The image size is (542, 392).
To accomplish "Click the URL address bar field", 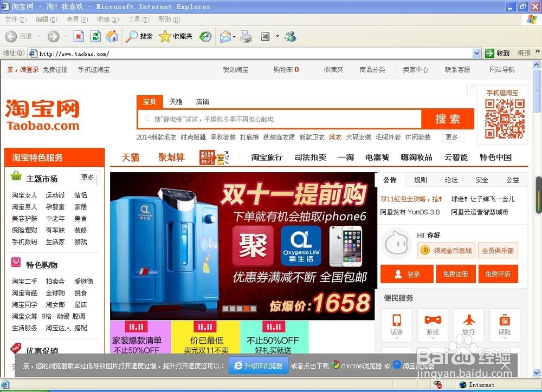I will tap(255, 54).
